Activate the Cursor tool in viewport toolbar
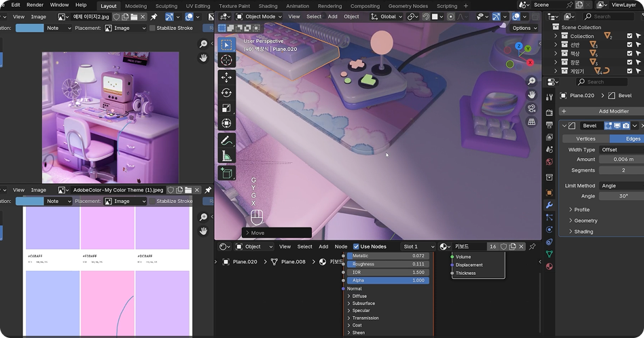Image resolution: width=644 pixels, height=338 pixels. click(226, 60)
